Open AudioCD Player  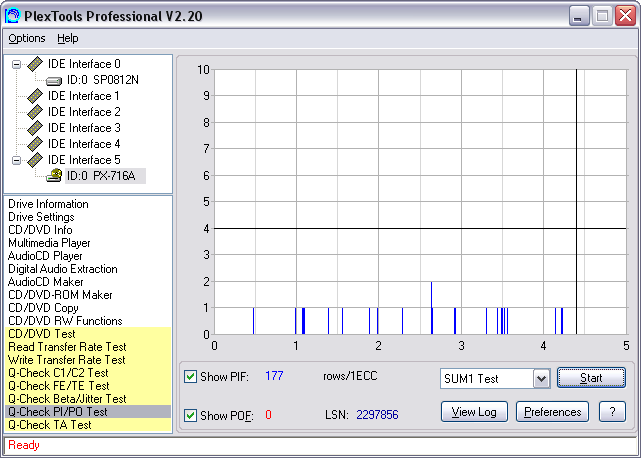[x=45, y=256]
